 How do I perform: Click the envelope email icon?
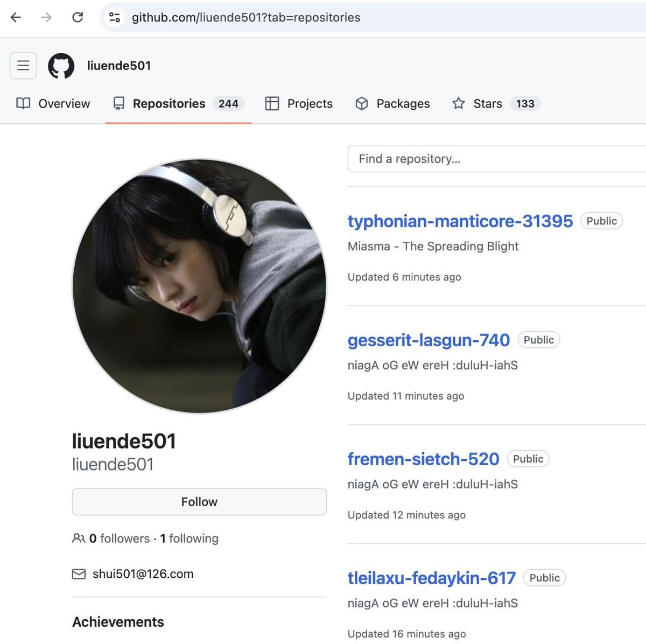point(79,574)
